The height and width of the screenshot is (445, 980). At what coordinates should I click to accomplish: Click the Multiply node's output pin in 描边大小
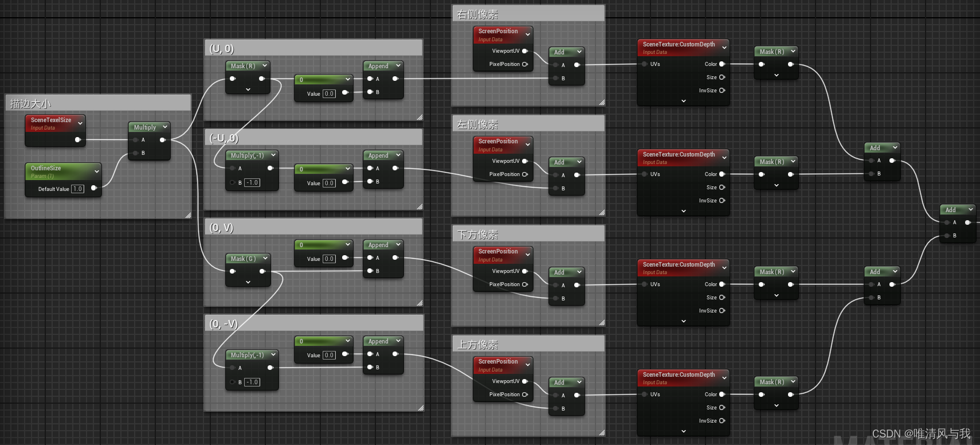pyautogui.click(x=163, y=140)
